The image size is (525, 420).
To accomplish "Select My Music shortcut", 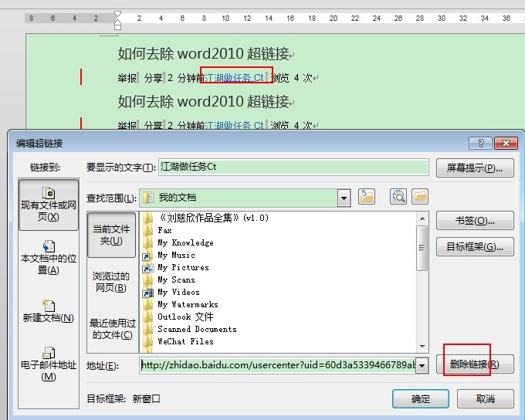I will (x=169, y=256).
